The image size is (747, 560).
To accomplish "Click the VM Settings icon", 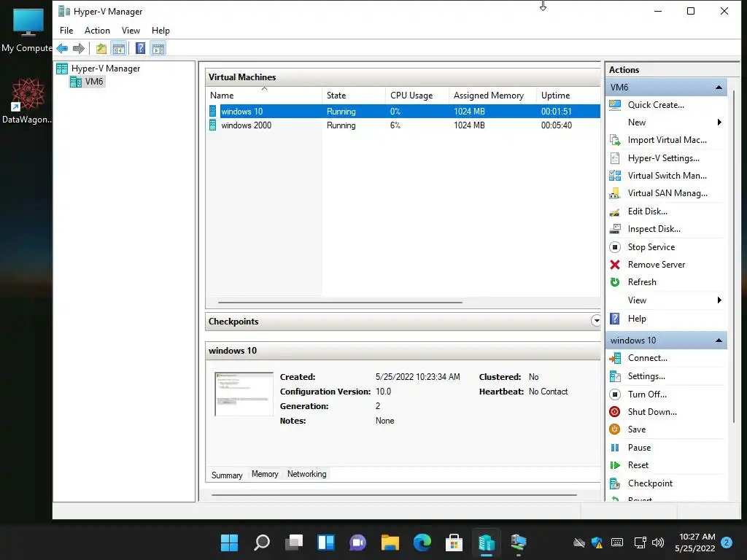I will [x=615, y=376].
